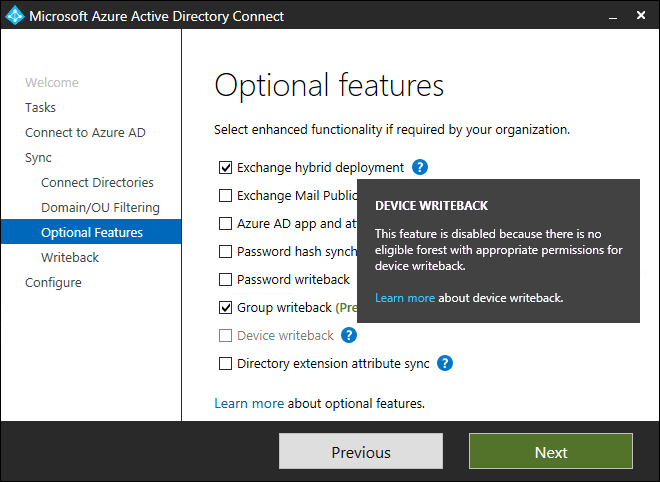The image size is (660, 482).
Task: Click the Exchange hybrid deployment label
Action: (x=320, y=168)
